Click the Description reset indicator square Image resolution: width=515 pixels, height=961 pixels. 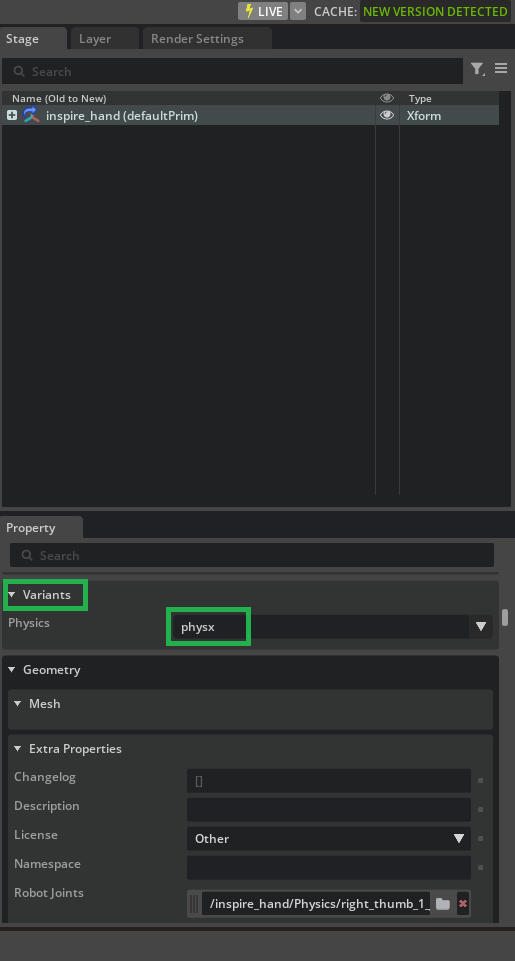[480, 810]
